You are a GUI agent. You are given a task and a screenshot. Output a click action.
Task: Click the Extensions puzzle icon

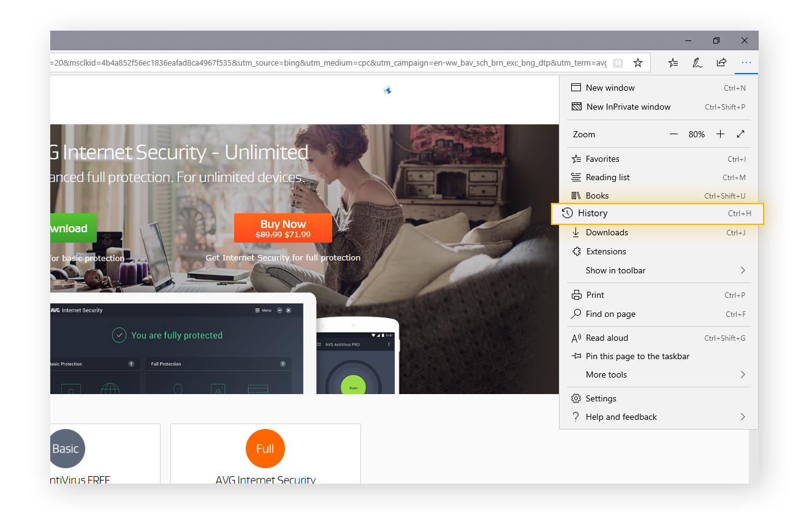point(576,251)
